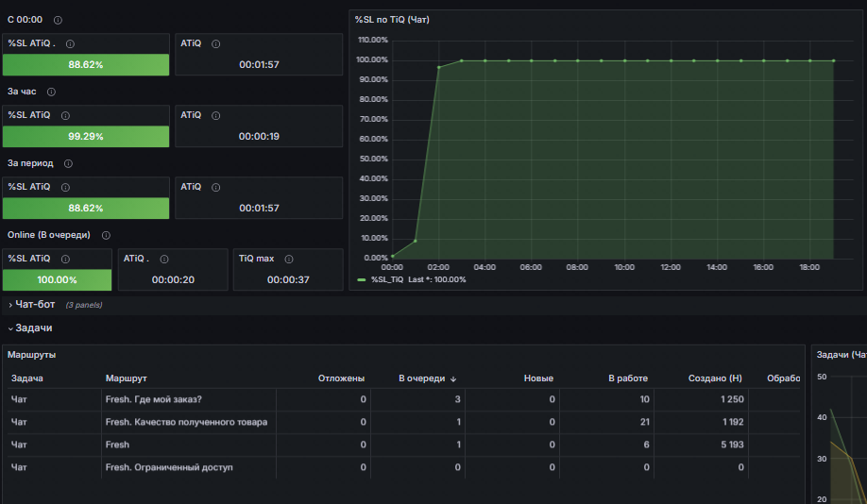Click info icon on ATiQ 00:00:19 panel
867x504 pixels.
click(216, 115)
